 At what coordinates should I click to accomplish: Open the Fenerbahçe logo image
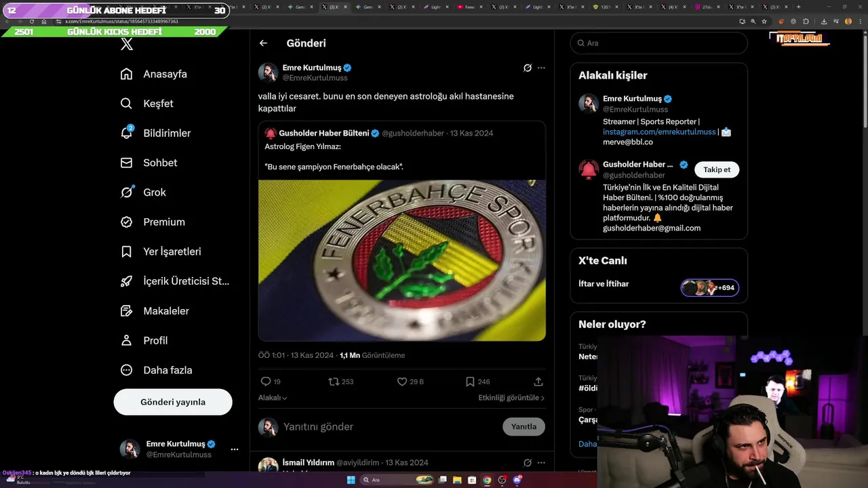[x=402, y=260]
